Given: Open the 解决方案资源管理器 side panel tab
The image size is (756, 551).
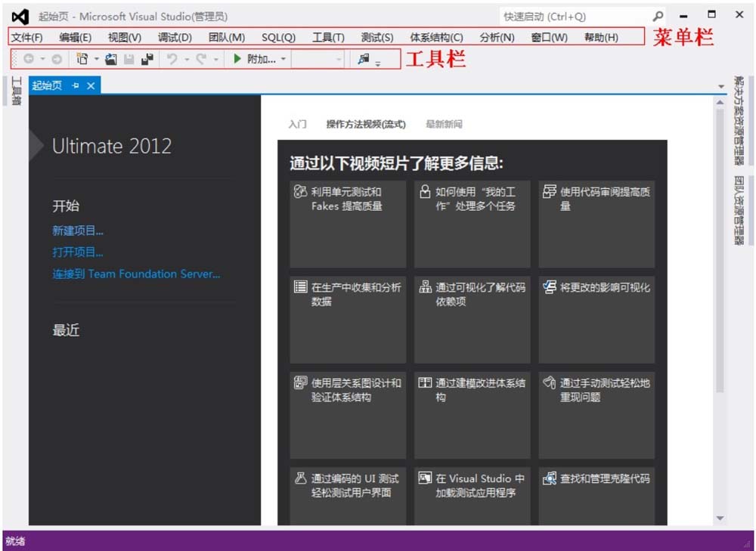Looking at the screenshot, I should click(739, 120).
